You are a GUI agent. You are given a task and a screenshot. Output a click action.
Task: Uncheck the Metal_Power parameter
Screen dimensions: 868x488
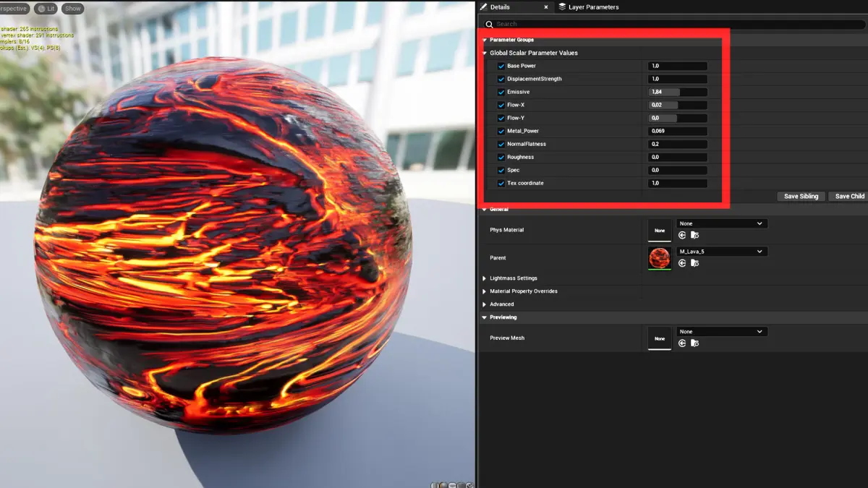(501, 131)
